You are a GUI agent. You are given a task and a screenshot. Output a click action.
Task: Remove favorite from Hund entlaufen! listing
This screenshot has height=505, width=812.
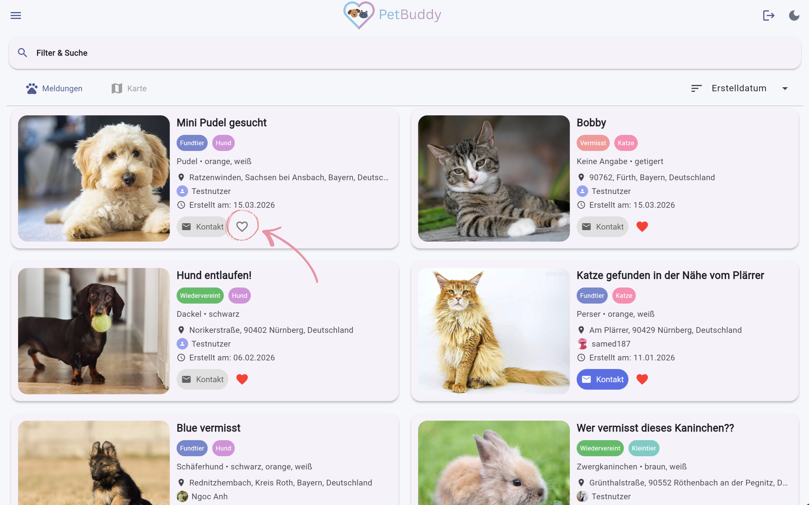(x=242, y=379)
